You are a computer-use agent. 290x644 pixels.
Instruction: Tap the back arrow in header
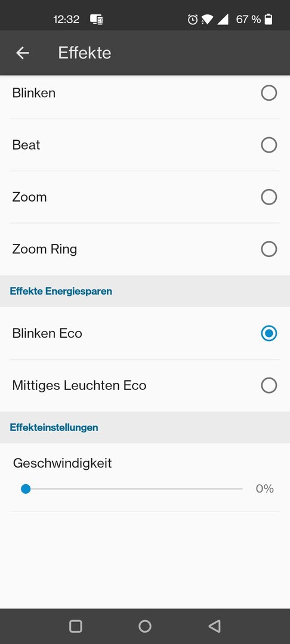23,53
